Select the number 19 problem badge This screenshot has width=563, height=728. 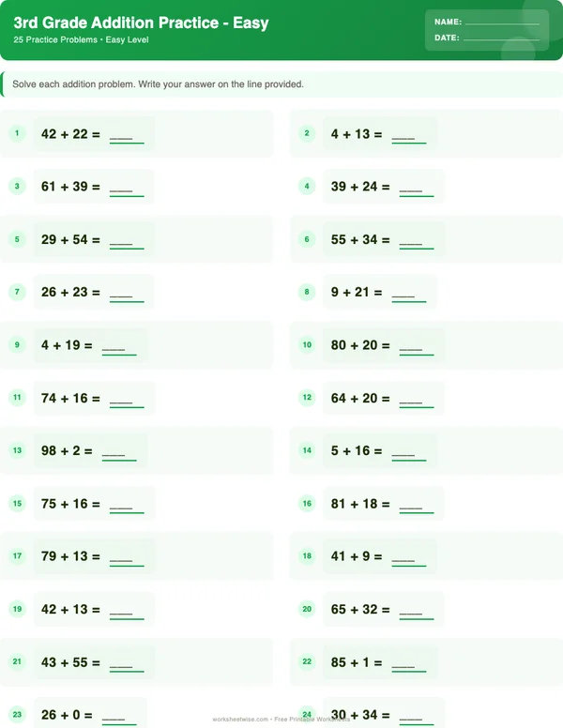[x=17, y=610]
